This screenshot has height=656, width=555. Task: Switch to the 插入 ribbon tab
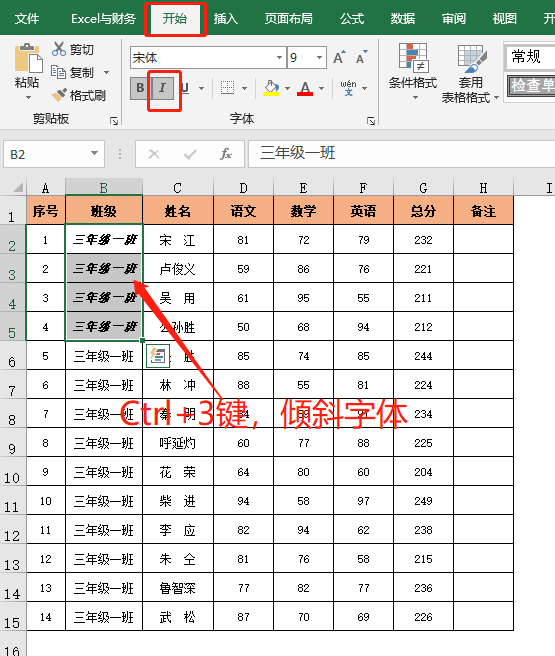pyautogui.click(x=225, y=19)
